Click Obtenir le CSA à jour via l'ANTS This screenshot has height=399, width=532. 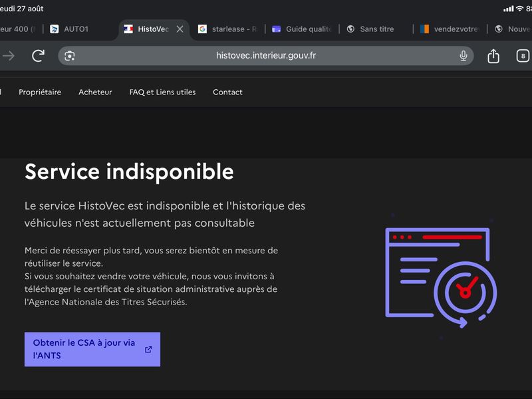(92, 349)
